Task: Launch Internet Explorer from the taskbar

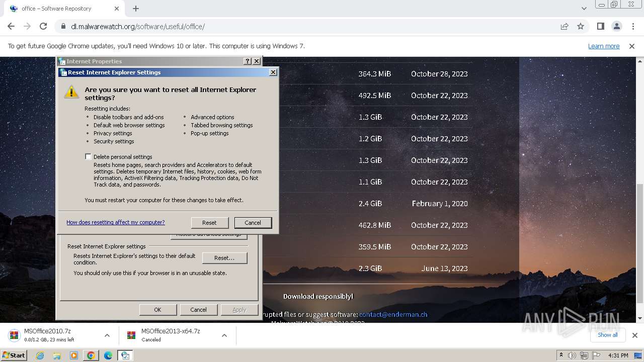Action: pos(40,355)
